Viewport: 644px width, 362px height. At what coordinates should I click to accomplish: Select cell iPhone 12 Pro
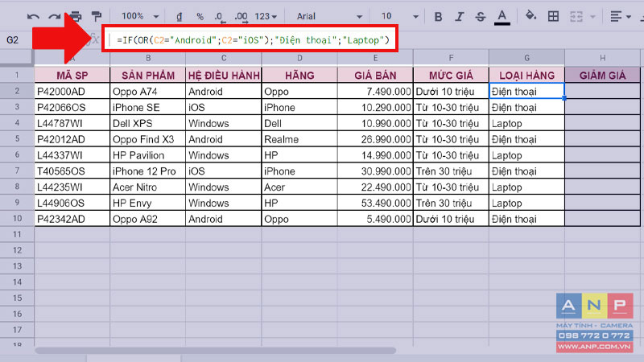[148, 171]
